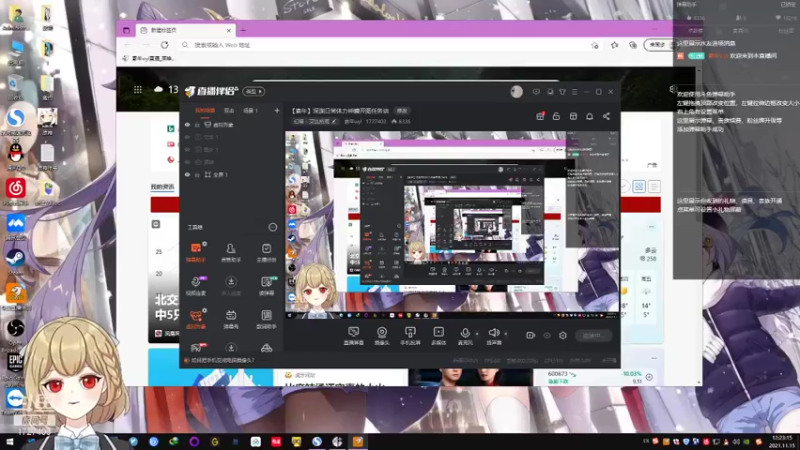Viewport: 800px width, 450px height.
Task: Toggle visibility of the 虚拟形象 source
Action: click(x=187, y=124)
